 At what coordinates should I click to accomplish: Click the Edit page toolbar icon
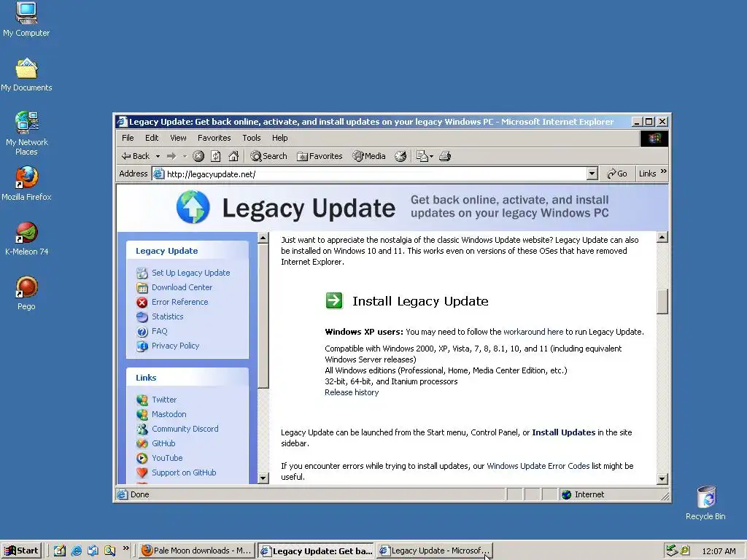(x=422, y=156)
